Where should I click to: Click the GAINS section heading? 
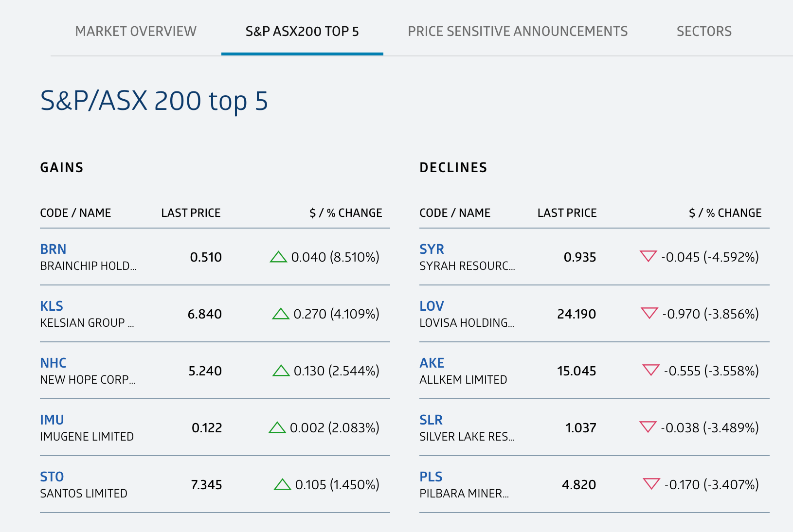[x=62, y=168]
